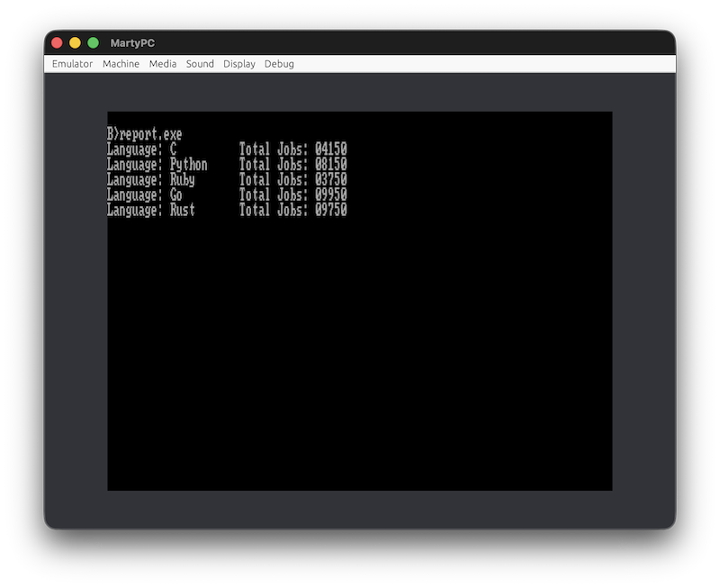Screen dimensions: 720x588
Task: Minimize the window using the yellow button
Action: pyautogui.click(x=75, y=42)
